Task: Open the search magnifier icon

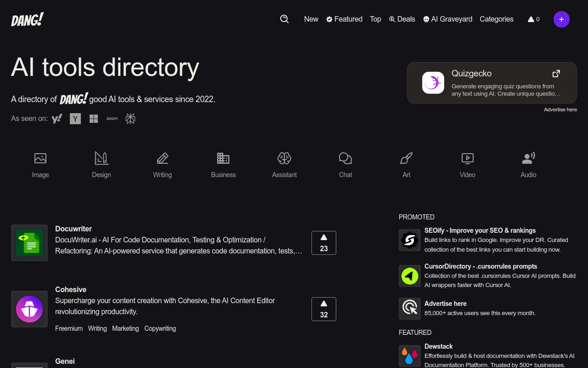Action: click(x=284, y=19)
